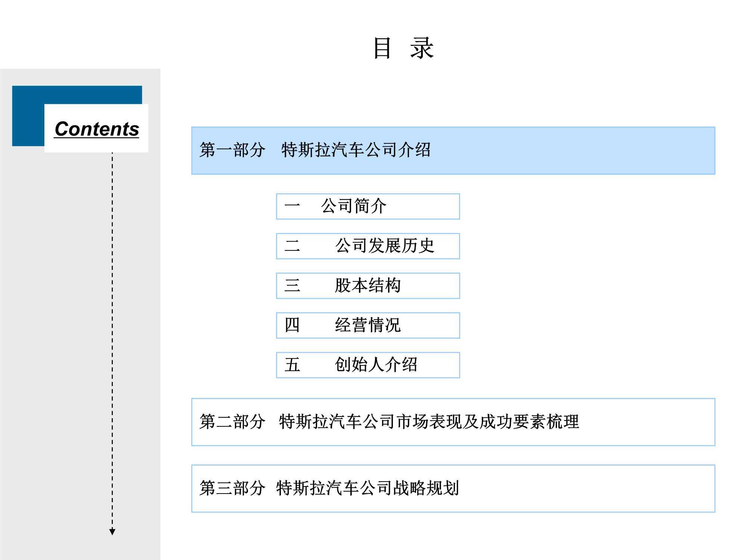Select 三 股本结构 entry
The image size is (747, 560).
(368, 286)
